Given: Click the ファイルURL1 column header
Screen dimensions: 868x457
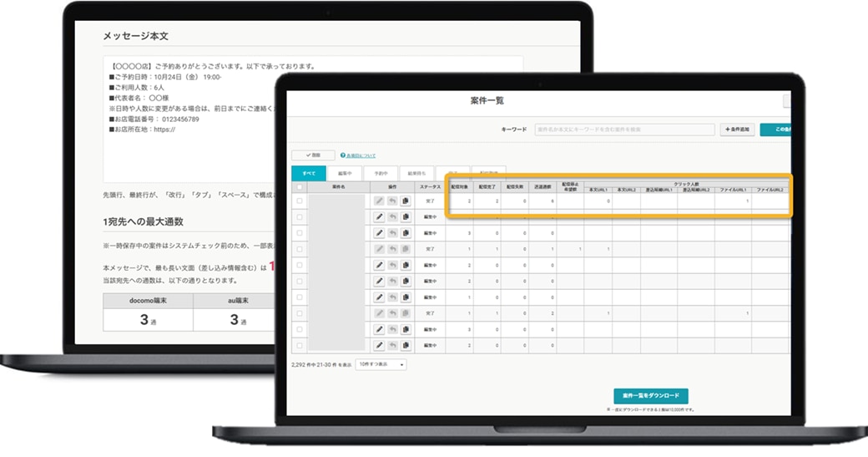Looking at the screenshot, I should [733, 190].
